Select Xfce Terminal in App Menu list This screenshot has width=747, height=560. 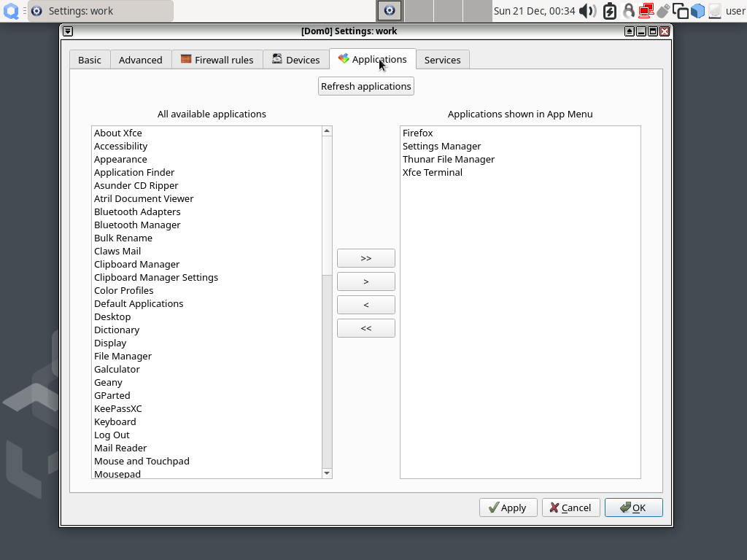[x=433, y=172]
